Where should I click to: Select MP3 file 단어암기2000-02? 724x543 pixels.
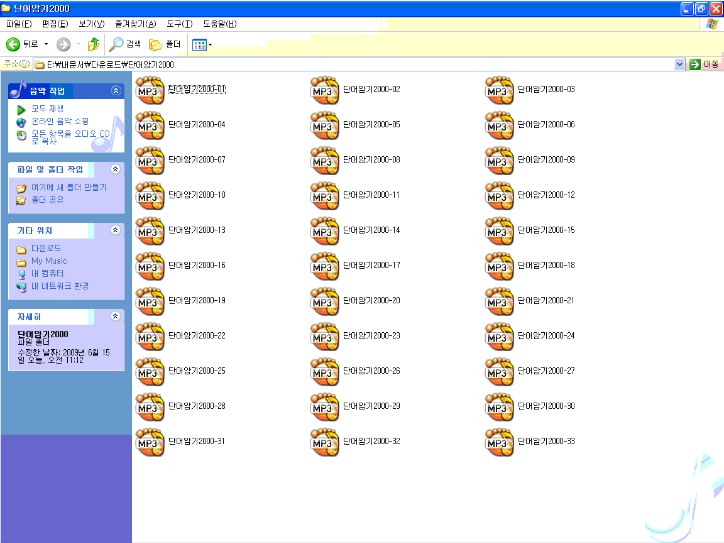click(x=355, y=90)
